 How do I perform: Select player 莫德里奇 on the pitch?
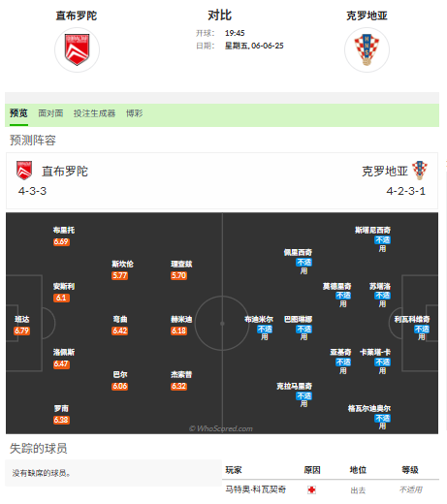point(336,286)
